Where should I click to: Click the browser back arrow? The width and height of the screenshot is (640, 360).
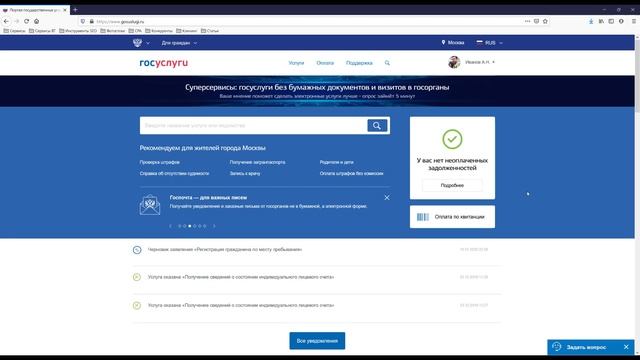6,21
